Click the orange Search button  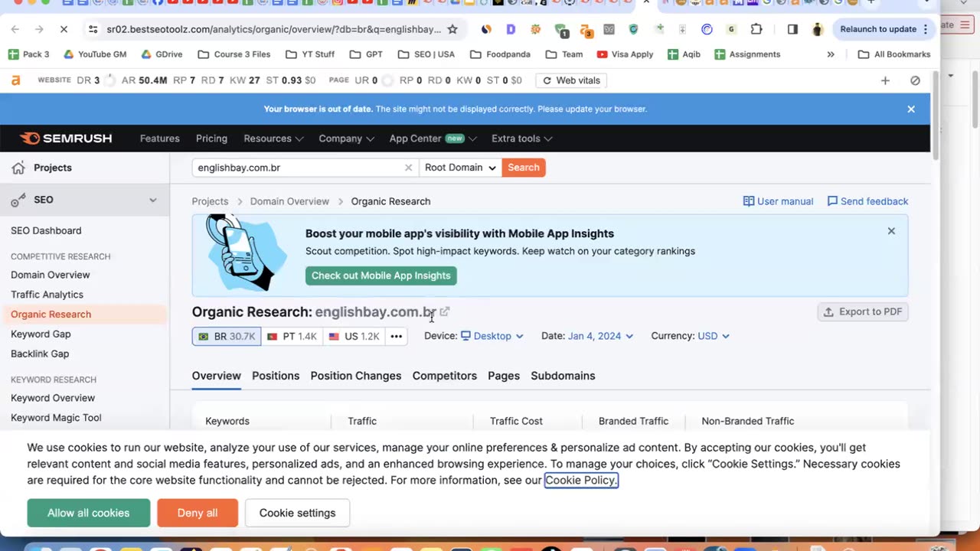524,168
